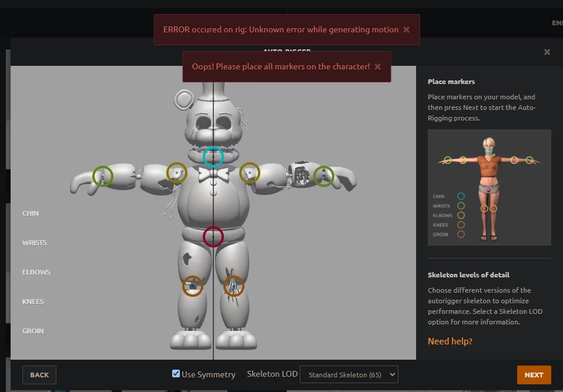Open the Skeleton LOD dropdown
This screenshot has height=392, width=563.
pos(349,375)
